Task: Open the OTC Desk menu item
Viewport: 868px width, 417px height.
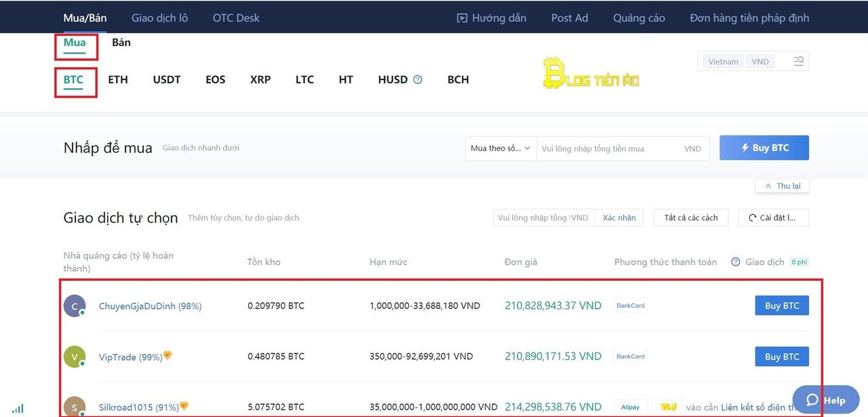Action: point(236,18)
